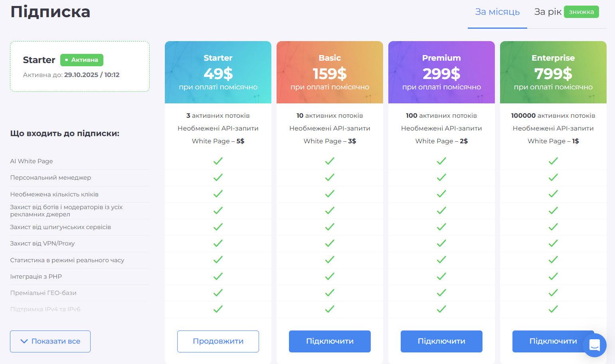Click Підключити under the Basic plan
615x364 pixels.
coord(330,341)
